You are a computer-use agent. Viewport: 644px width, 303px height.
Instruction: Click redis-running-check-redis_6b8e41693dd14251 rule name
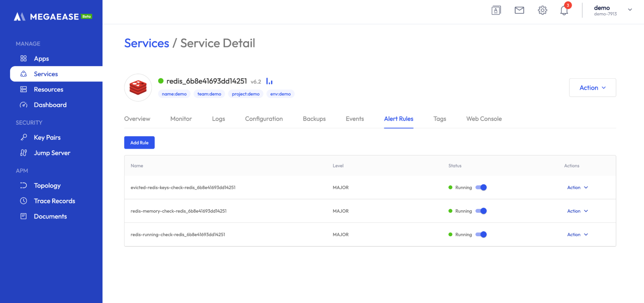click(x=178, y=234)
